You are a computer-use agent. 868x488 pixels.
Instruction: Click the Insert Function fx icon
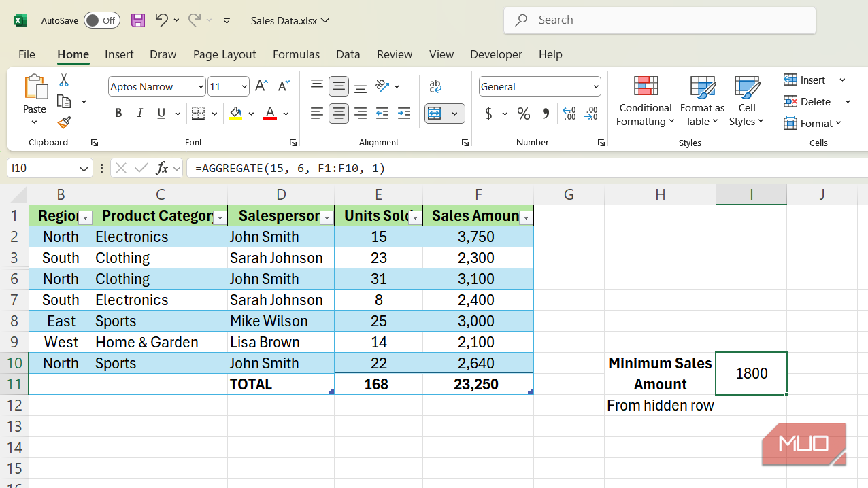[x=162, y=168]
